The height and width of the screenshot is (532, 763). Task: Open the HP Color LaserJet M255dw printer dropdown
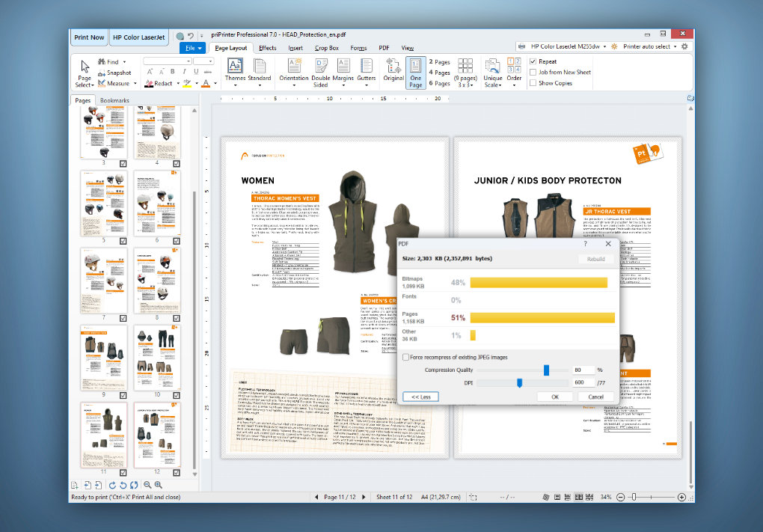(566, 46)
